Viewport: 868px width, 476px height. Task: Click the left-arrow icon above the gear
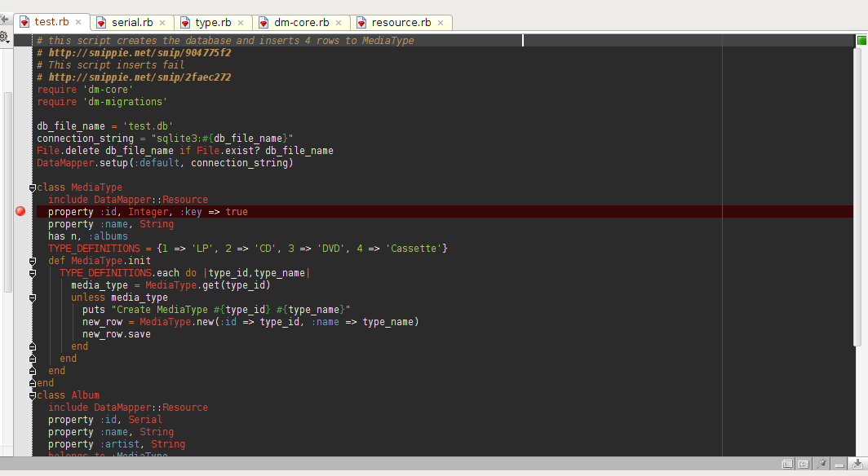tap(4, 20)
